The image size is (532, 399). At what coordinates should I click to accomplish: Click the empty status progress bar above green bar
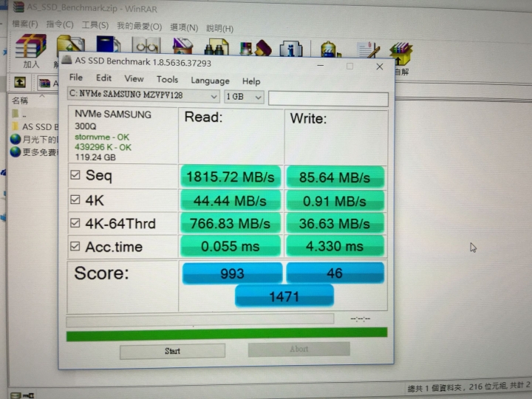200,320
